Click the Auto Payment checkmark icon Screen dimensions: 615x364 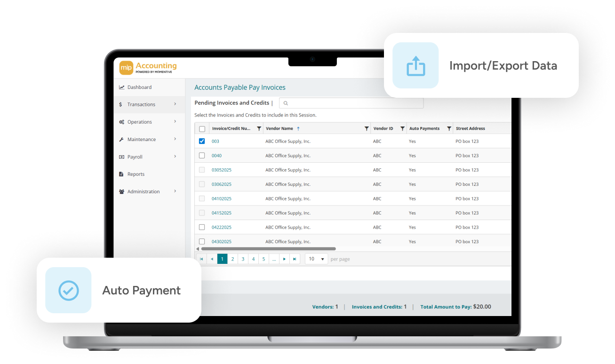pos(68,290)
